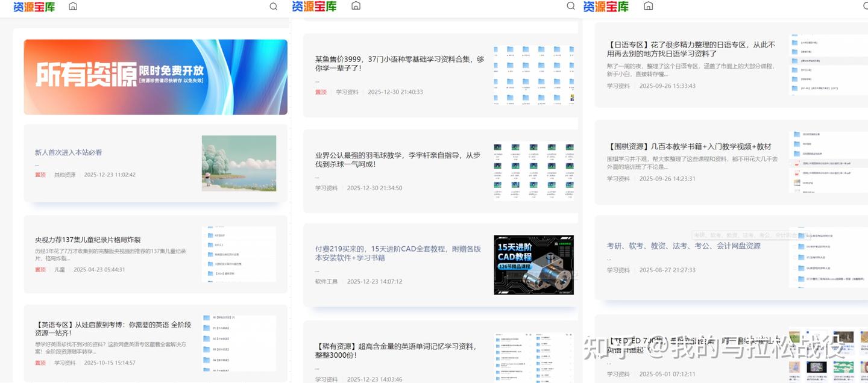Click the timestamp 2025-12-23 14:07:12

(x=374, y=281)
